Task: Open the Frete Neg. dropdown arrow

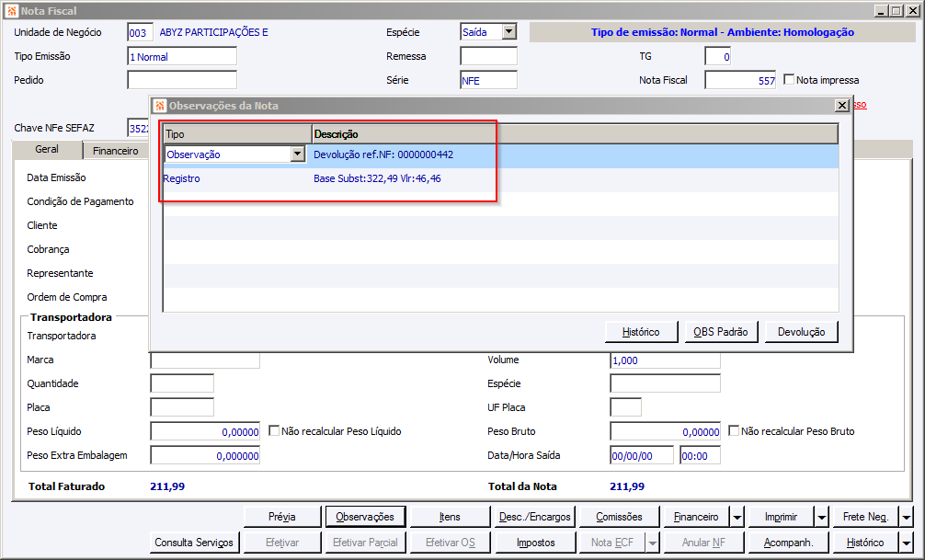Action: point(906,517)
